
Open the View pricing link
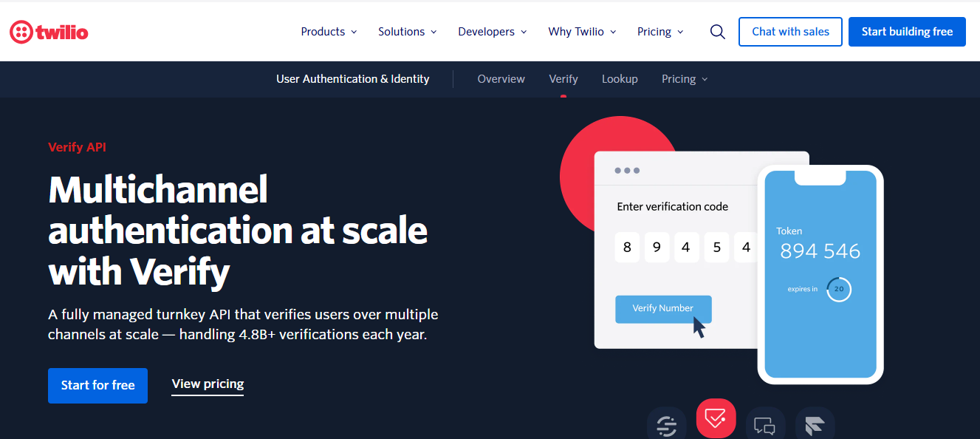pyautogui.click(x=208, y=384)
